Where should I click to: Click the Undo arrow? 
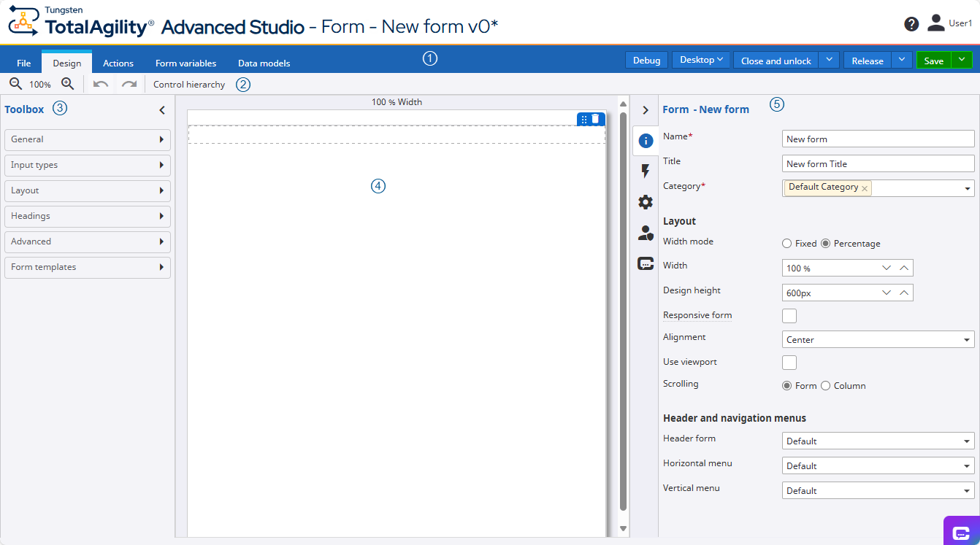coord(102,84)
